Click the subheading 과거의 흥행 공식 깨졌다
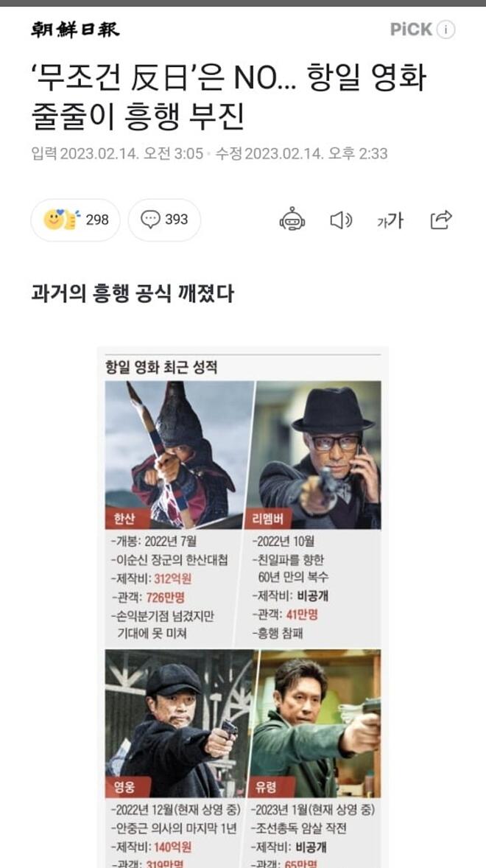This screenshot has height=868, width=486. pyautogui.click(x=133, y=293)
